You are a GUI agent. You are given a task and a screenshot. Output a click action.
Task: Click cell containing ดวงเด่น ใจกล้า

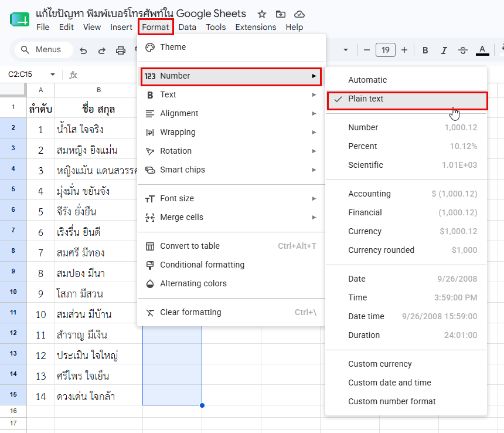[x=98, y=395]
